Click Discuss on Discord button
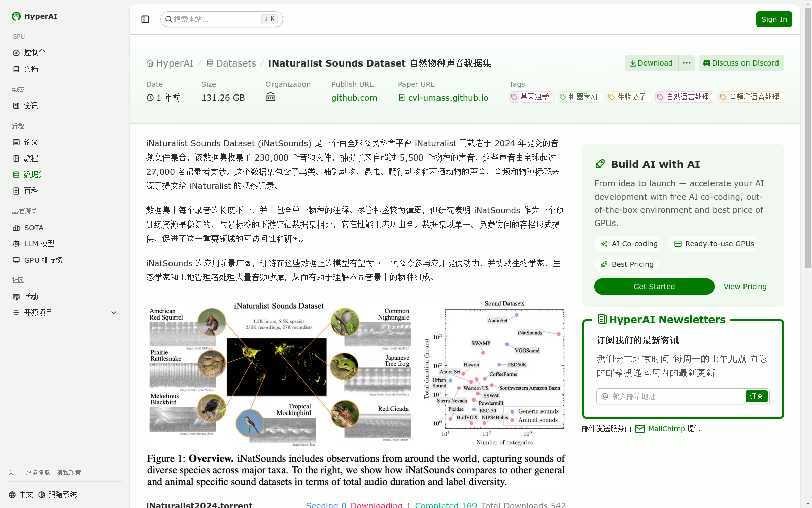This screenshot has width=812, height=508. click(x=741, y=63)
